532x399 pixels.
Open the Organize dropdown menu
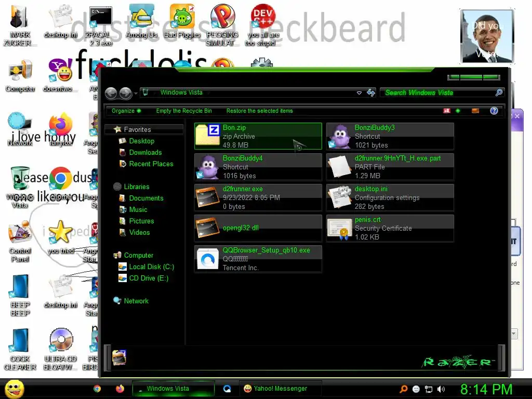pyautogui.click(x=126, y=111)
